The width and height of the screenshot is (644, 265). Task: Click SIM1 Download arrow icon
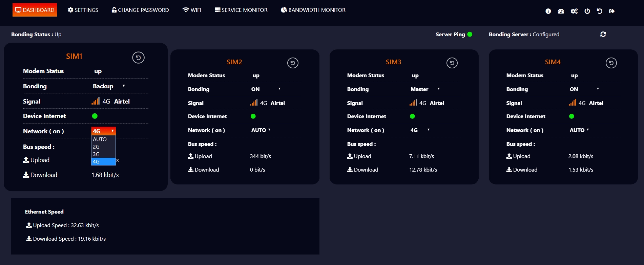pos(26,175)
